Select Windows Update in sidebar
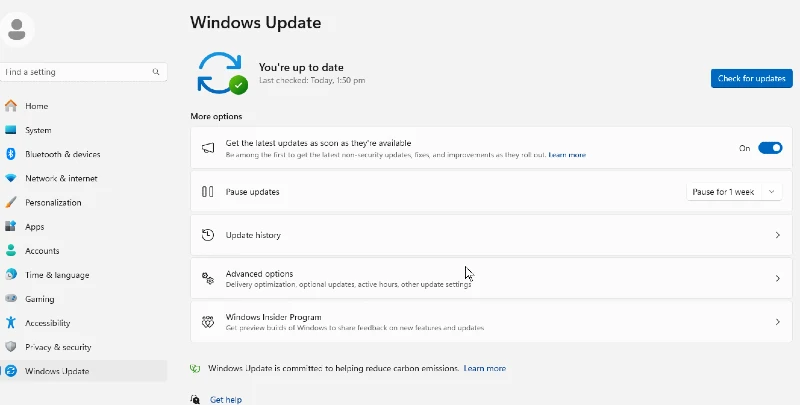 click(84, 371)
